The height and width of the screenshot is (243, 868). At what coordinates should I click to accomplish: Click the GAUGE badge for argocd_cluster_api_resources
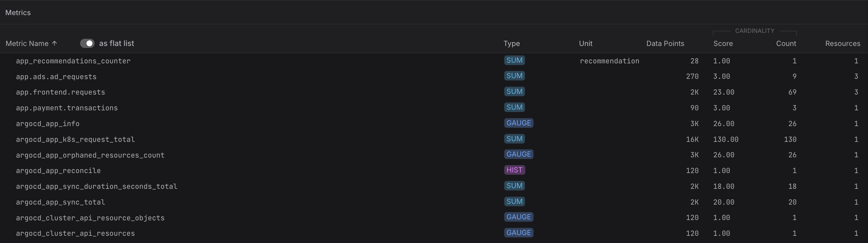[518, 233]
